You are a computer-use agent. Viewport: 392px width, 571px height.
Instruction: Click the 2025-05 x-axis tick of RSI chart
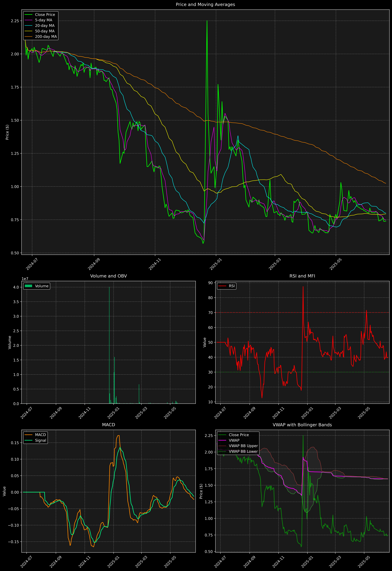click(364, 413)
